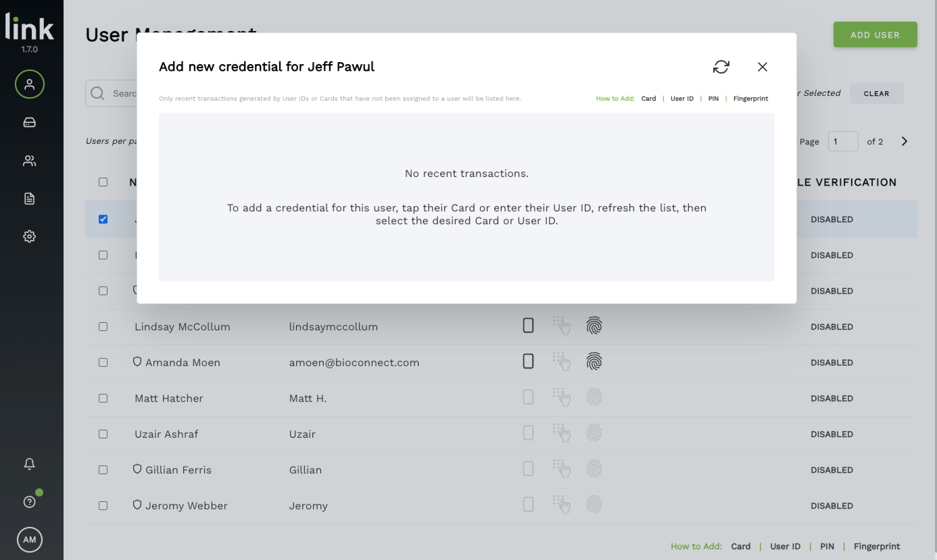Click fingerprint icon for Jeromy Webber
937x560 pixels.
[x=594, y=505]
